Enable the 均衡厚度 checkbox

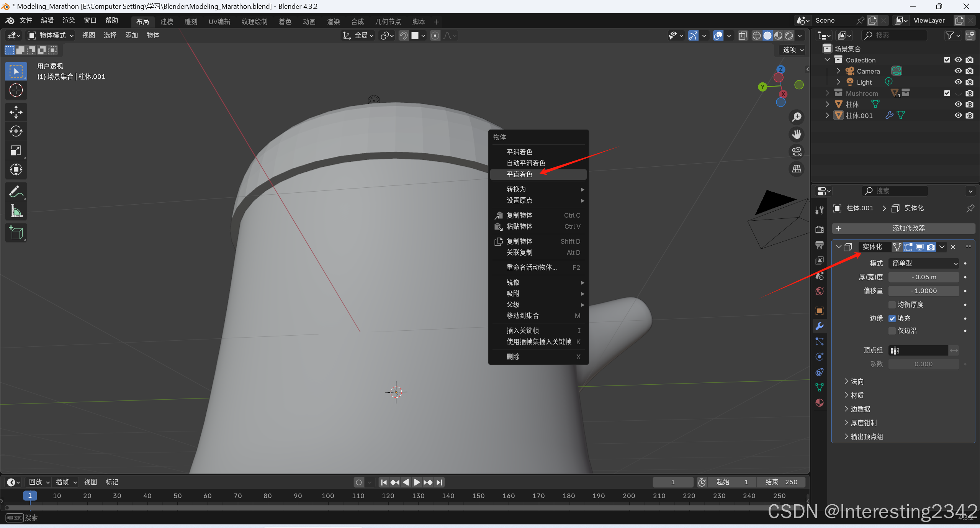892,305
